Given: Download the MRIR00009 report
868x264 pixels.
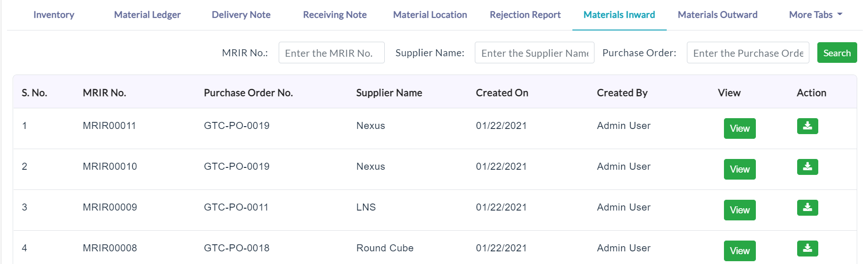Looking at the screenshot, I should 807,208.
